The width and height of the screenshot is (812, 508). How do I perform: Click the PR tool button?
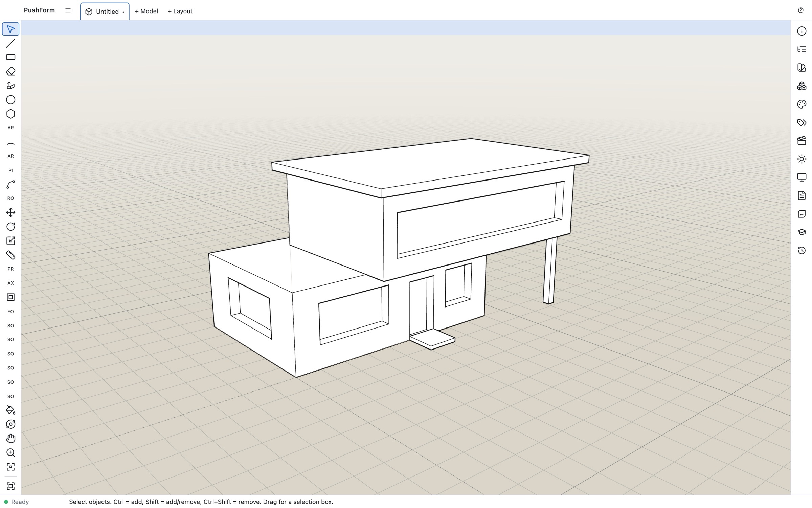click(10, 269)
